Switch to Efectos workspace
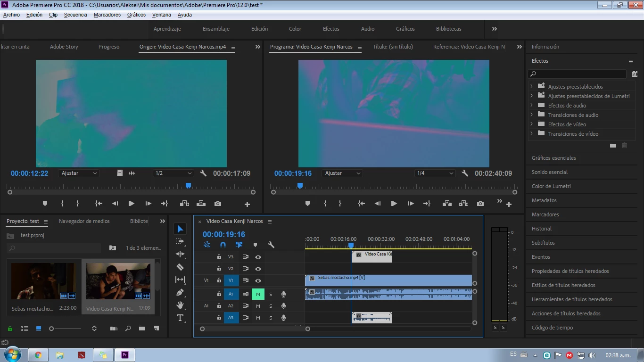Viewport: 644px width, 362px height. point(331,29)
